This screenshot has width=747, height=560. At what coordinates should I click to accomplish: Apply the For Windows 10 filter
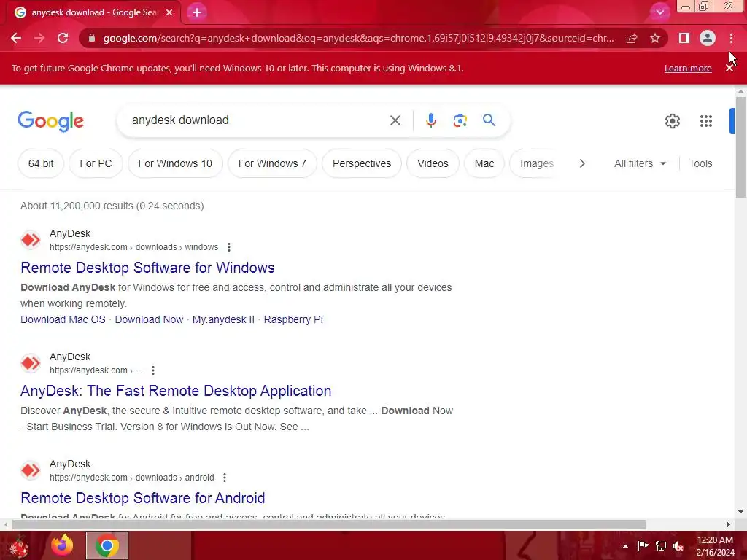pyautogui.click(x=175, y=163)
